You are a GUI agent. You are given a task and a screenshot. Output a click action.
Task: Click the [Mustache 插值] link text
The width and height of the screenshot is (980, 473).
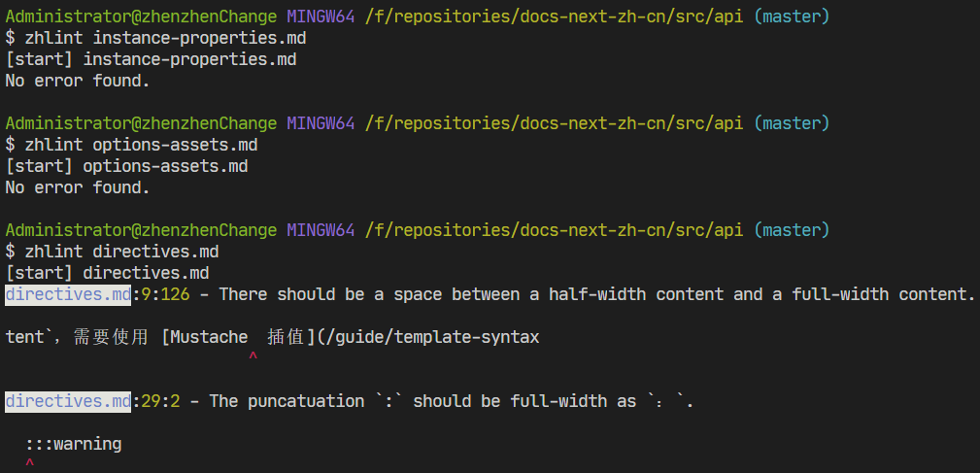[x=234, y=337]
